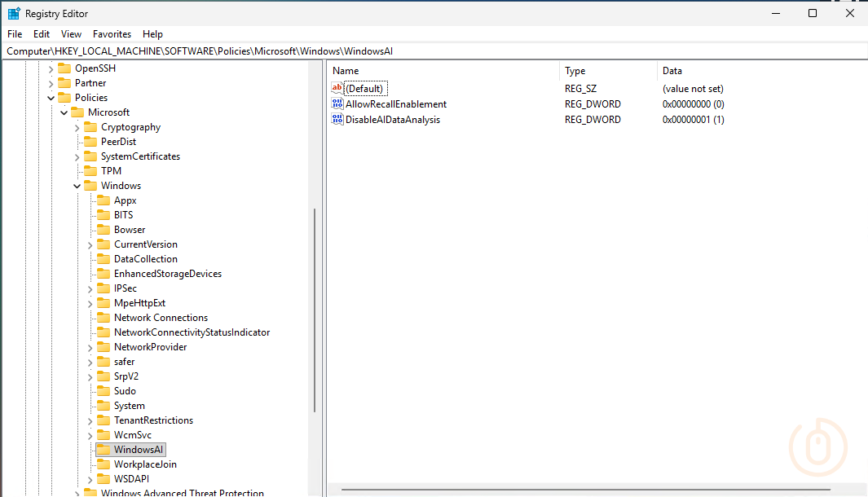Expand the TenantRestrictions node
868x497 pixels.
coord(90,420)
